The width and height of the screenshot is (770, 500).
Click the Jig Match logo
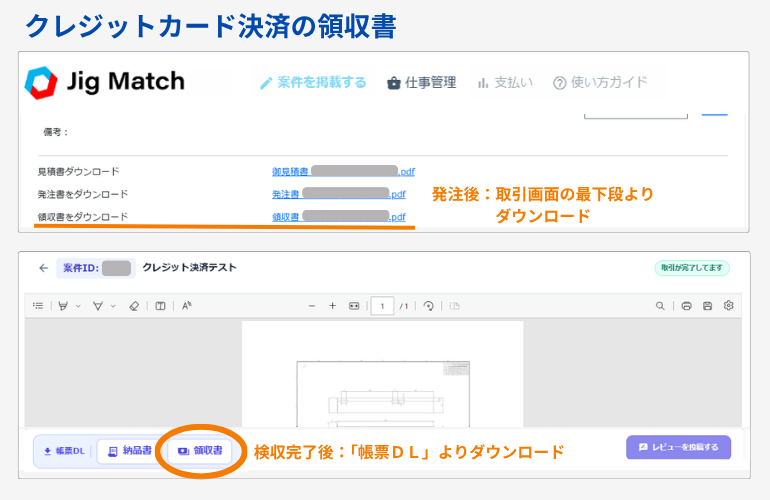point(104,82)
